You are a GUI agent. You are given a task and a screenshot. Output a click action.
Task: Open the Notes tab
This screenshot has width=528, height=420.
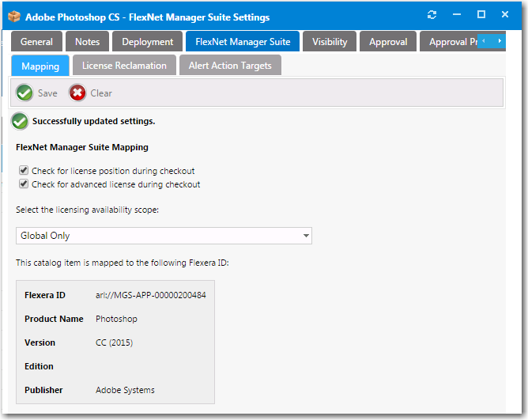87,42
